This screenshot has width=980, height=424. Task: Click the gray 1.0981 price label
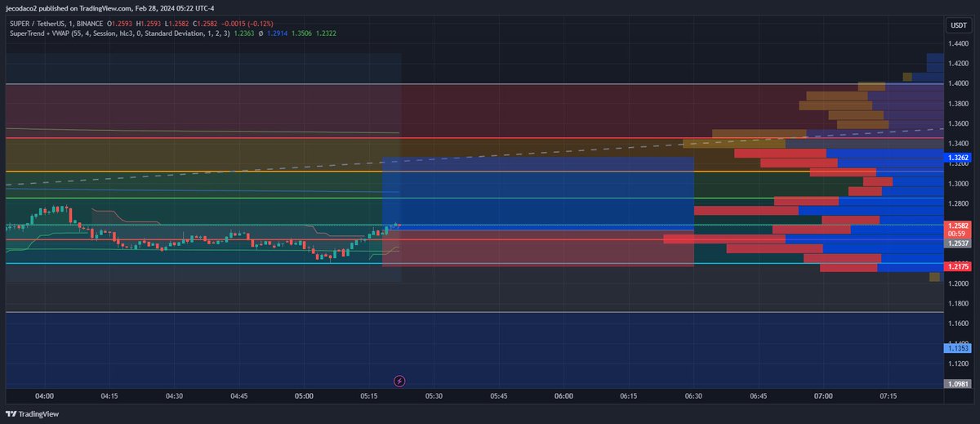[x=957, y=384]
